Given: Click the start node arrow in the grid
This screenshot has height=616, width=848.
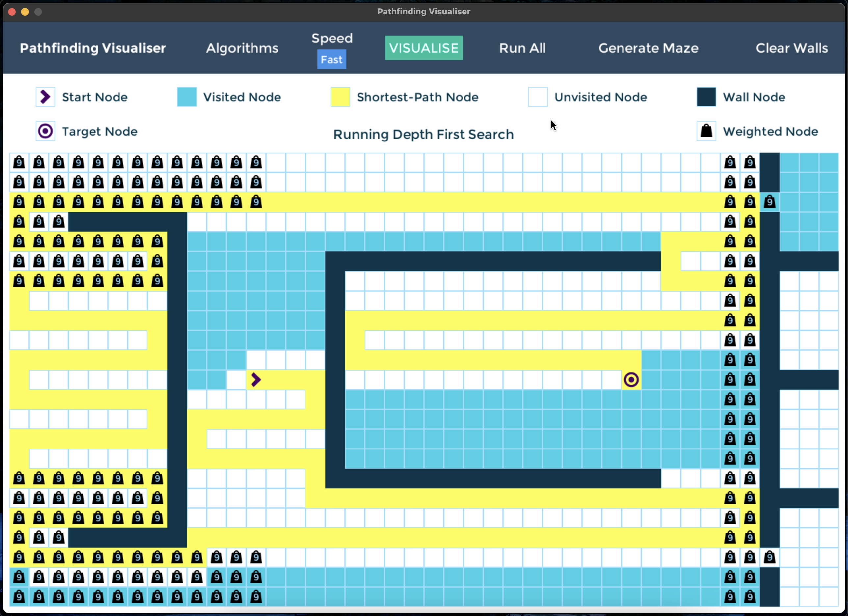Looking at the screenshot, I should tap(256, 380).
